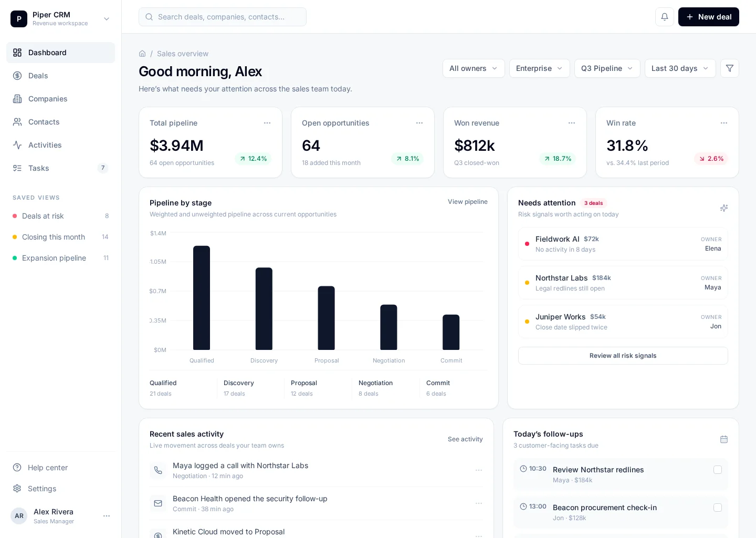756x538 pixels.
Task: Open the Q3 Pipeline dropdown
Action: coord(607,68)
